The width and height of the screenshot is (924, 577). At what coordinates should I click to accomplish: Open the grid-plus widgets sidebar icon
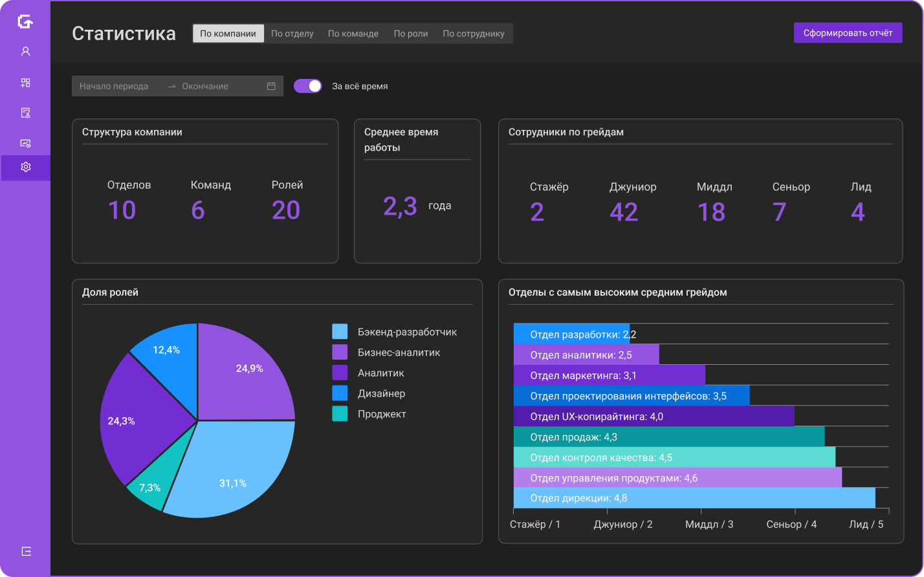click(x=26, y=83)
